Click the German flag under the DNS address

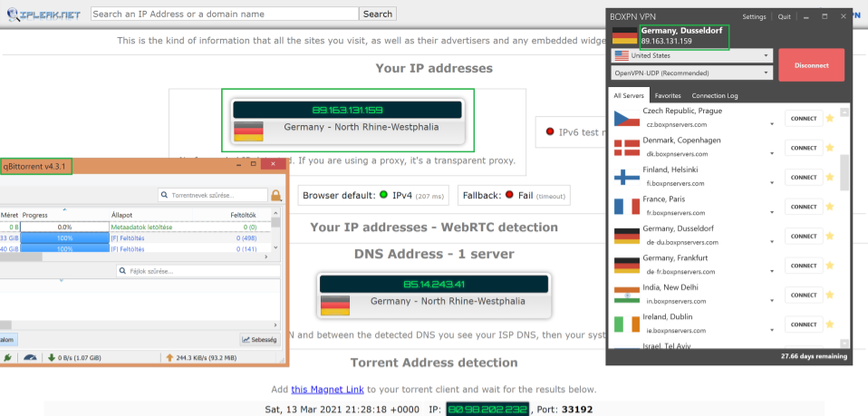click(335, 305)
